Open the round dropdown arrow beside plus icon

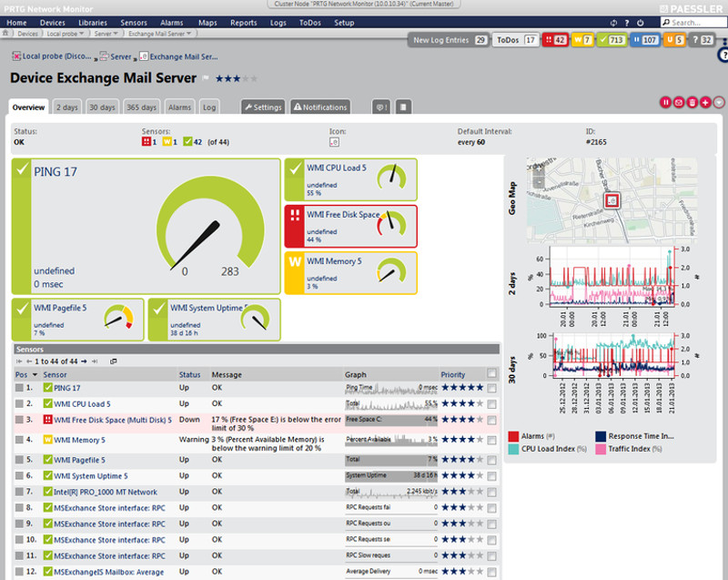719,103
